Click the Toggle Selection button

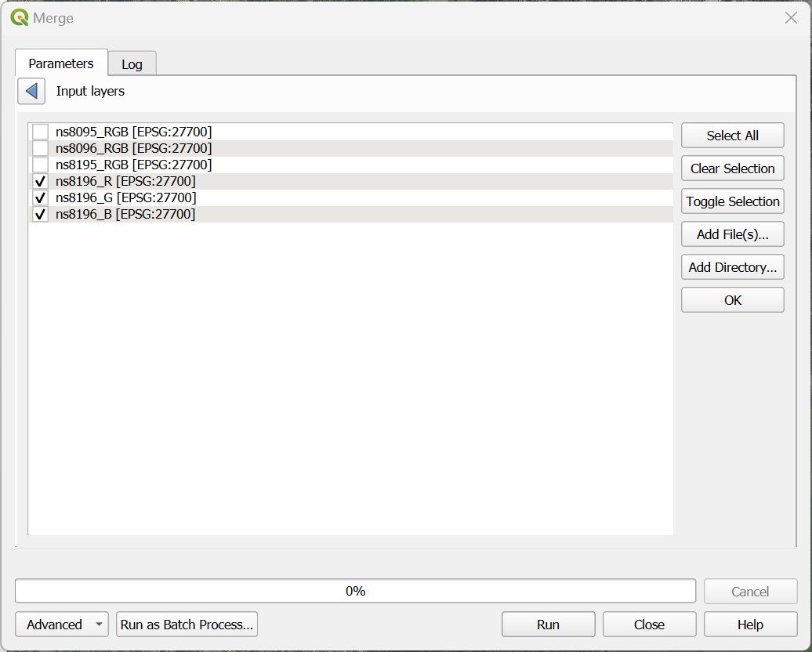[x=732, y=201]
